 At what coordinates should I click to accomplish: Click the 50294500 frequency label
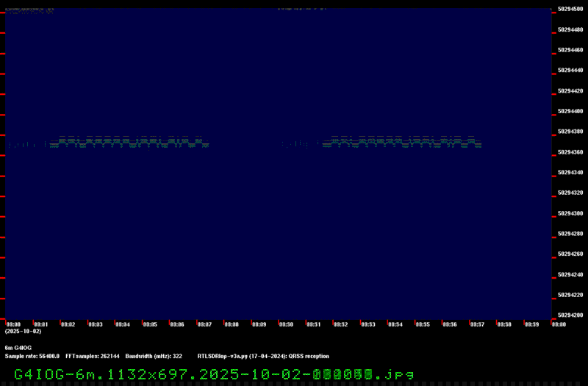(570, 9)
